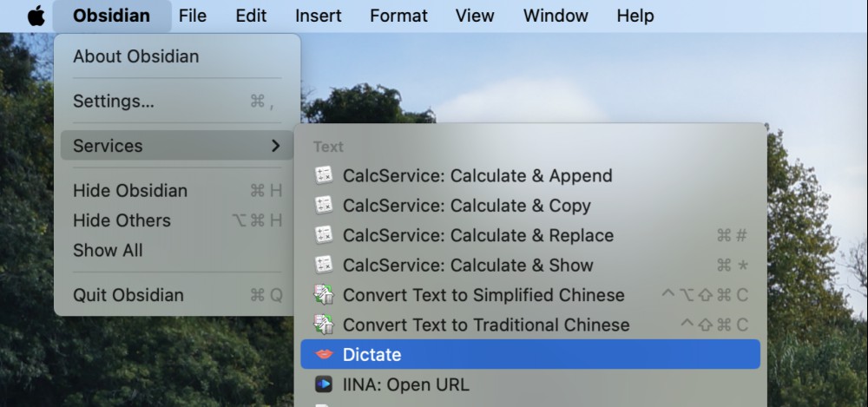This screenshot has width=868, height=407.
Task: Click the CalcService Calculate & Replace icon
Action: (x=324, y=235)
